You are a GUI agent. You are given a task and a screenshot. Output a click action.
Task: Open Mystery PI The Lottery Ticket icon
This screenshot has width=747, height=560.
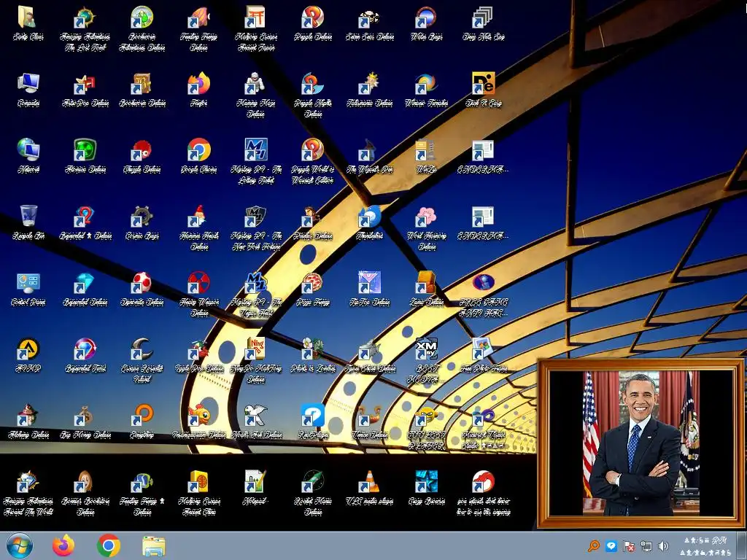pos(256,160)
